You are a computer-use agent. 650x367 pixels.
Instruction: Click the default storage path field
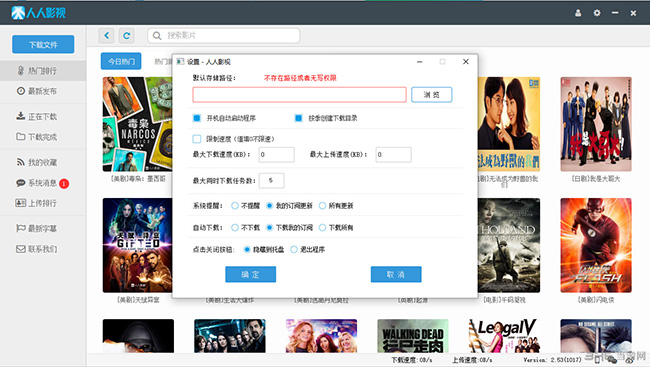(299, 95)
